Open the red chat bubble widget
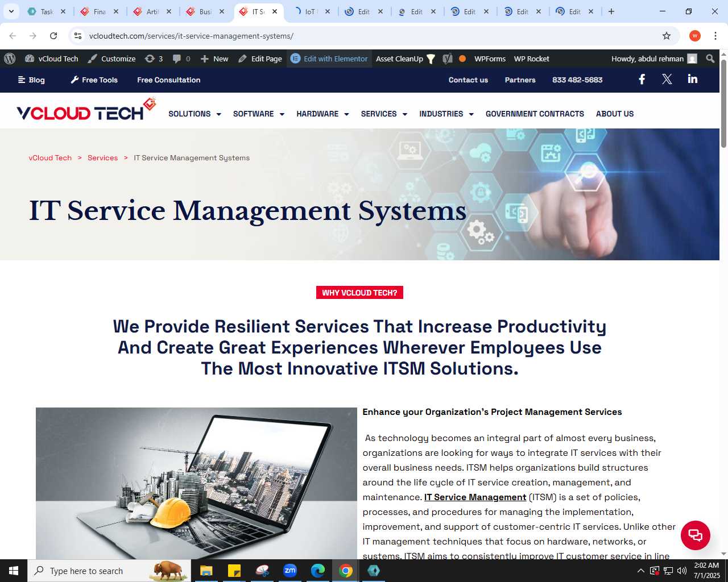 click(695, 535)
